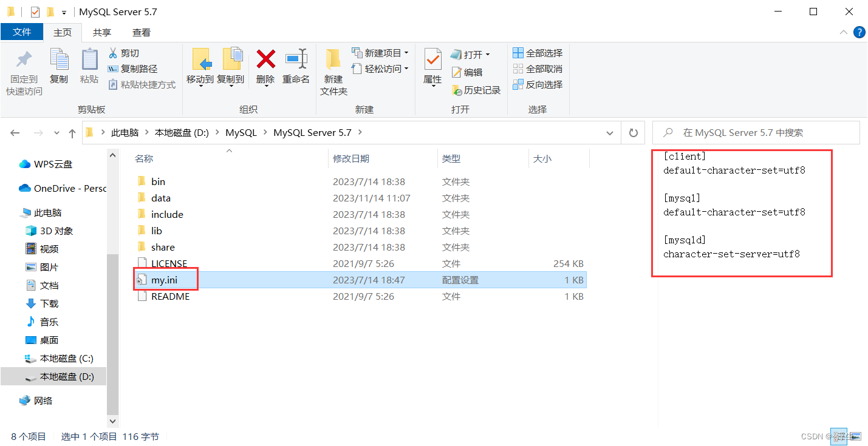Click MySQL in the address breadcrumb
The height and width of the screenshot is (446, 868).
[x=241, y=132]
